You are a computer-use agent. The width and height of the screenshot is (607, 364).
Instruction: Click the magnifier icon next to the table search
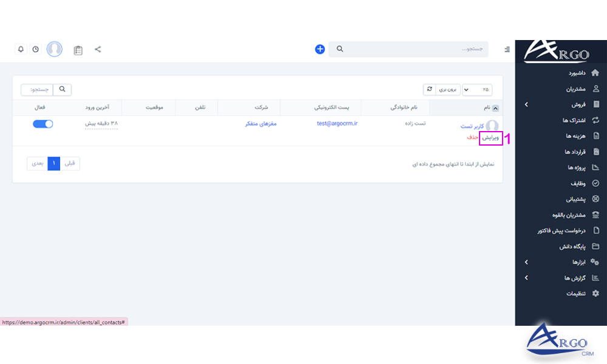coord(63,89)
